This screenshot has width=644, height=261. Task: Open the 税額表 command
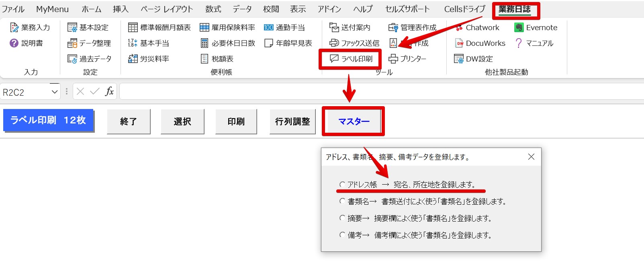[217, 59]
